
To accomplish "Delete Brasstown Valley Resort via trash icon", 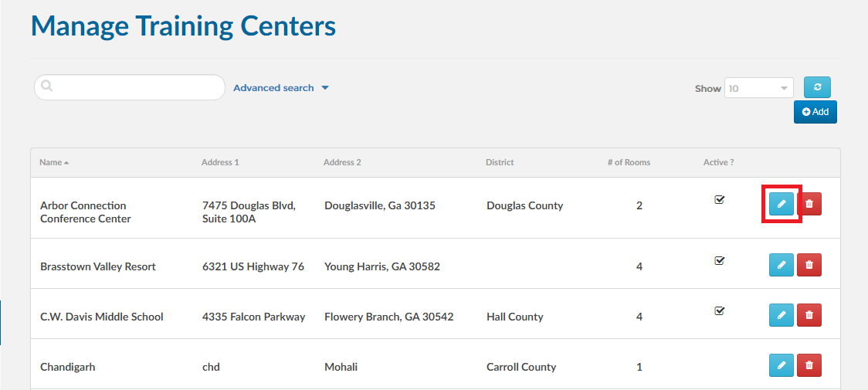I will (809, 265).
